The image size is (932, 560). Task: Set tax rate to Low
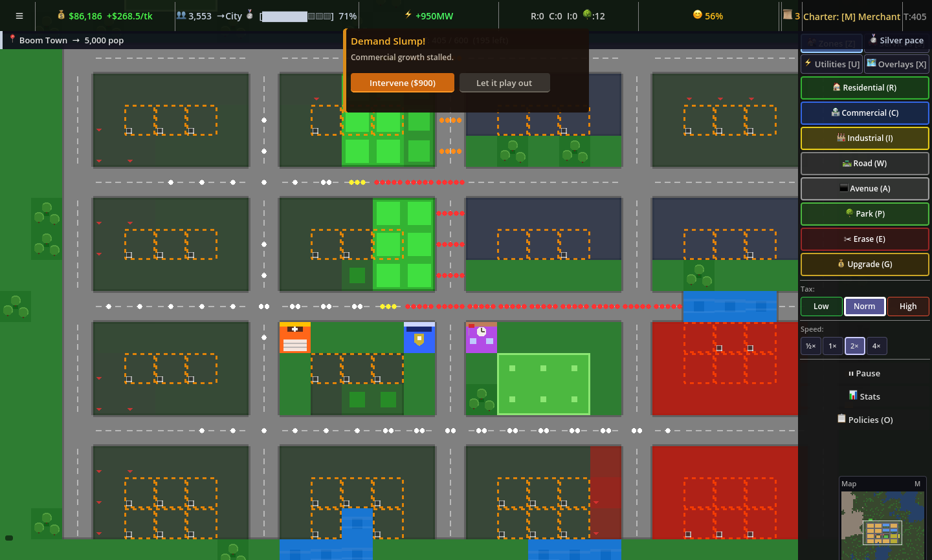point(821,307)
